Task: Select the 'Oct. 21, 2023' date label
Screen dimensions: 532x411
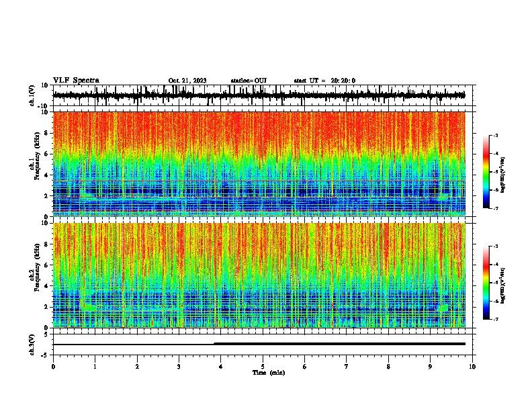Action: point(187,81)
